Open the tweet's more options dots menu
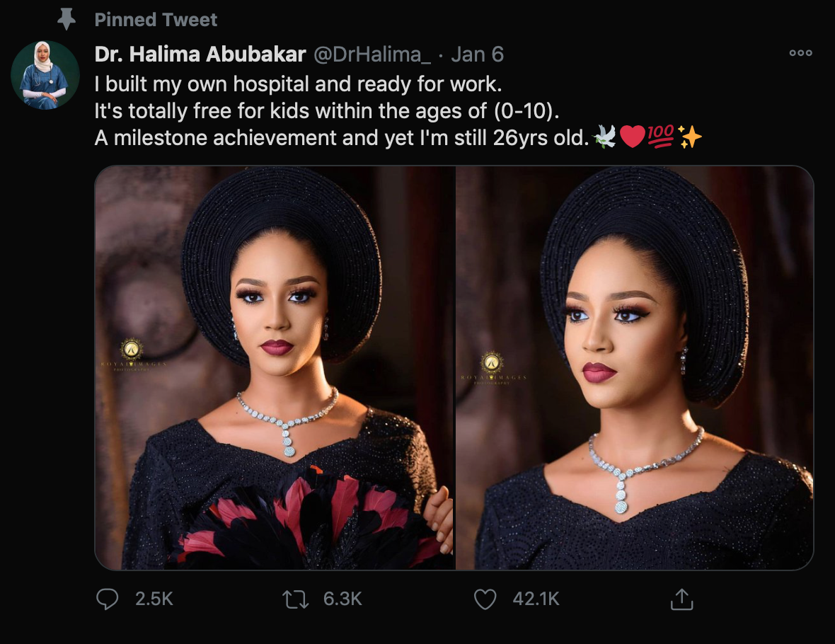The height and width of the screenshot is (644, 835). click(800, 53)
